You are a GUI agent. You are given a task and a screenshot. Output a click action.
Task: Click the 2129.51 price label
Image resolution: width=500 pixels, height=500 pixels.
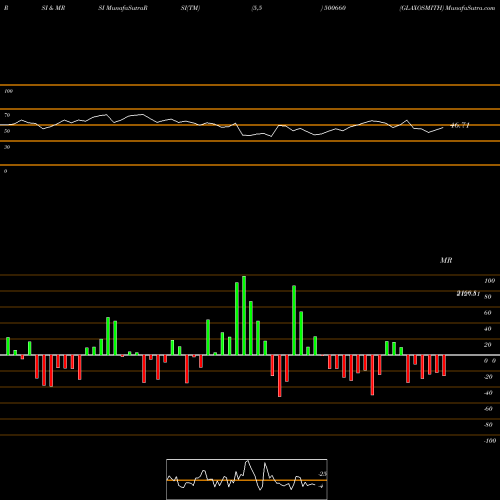point(468,293)
